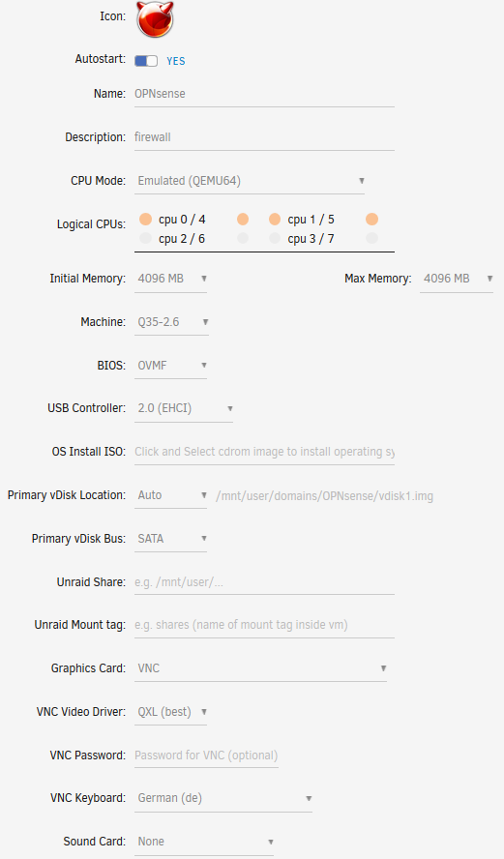Click the Unraid Share path field

[265, 582]
